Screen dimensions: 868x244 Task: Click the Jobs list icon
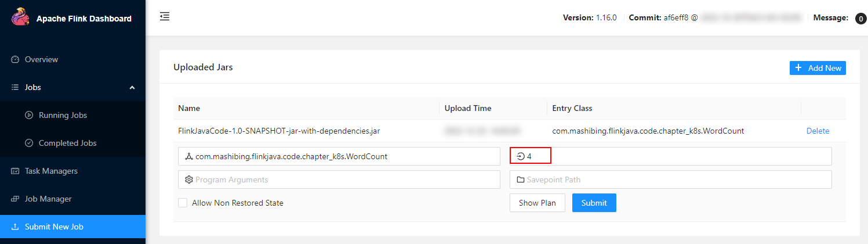(16, 87)
